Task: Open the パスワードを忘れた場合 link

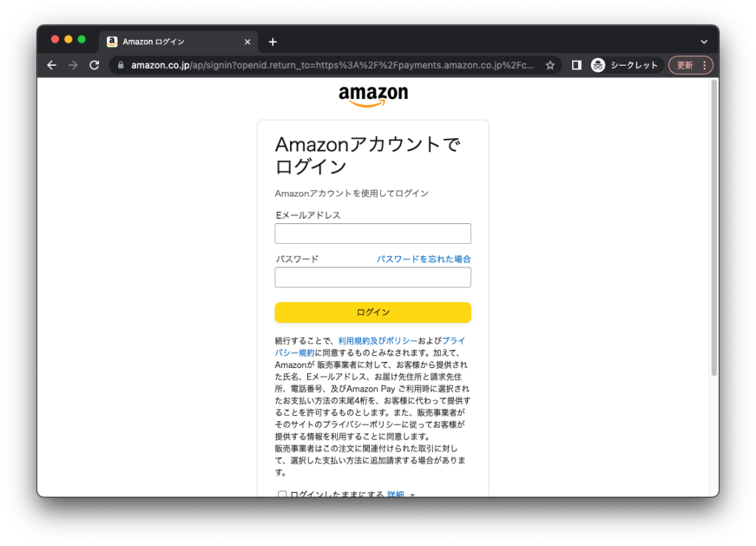Action: point(424,259)
